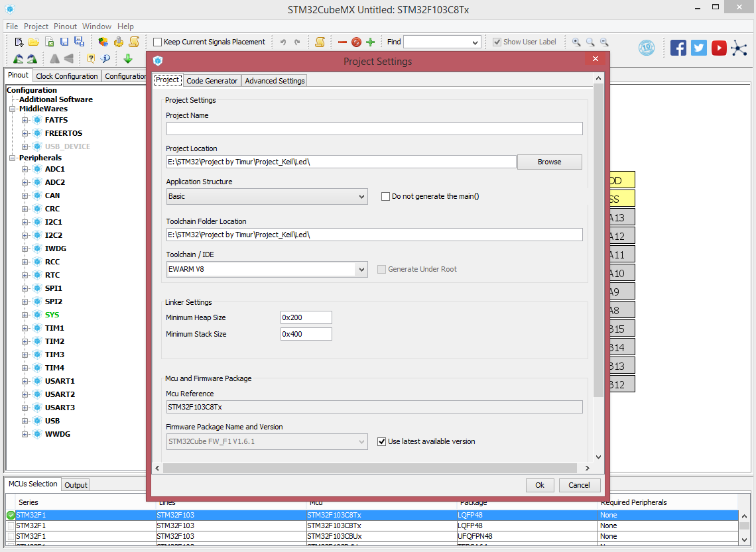
Task: Click the Project Name input field
Action: (x=374, y=129)
